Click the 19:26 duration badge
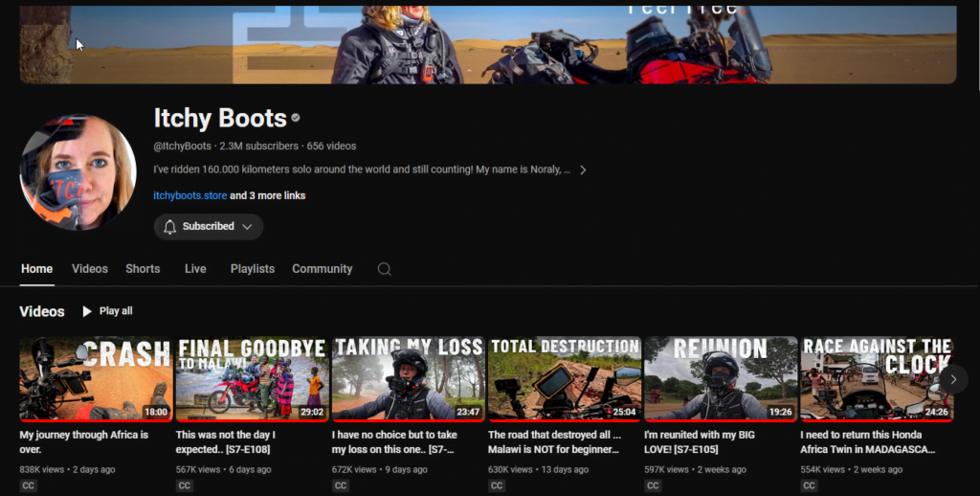This screenshot has height=496, width=980. point(780,412)
